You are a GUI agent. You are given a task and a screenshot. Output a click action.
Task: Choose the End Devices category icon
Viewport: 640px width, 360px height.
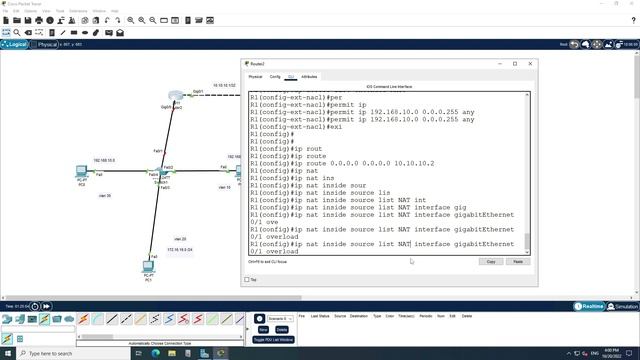point(20,319)
